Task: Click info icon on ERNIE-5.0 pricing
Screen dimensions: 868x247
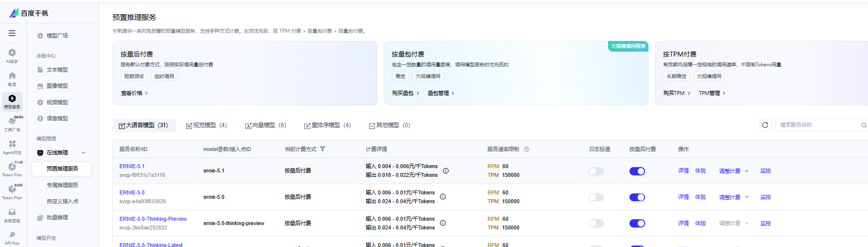Action: coord(443,197)
